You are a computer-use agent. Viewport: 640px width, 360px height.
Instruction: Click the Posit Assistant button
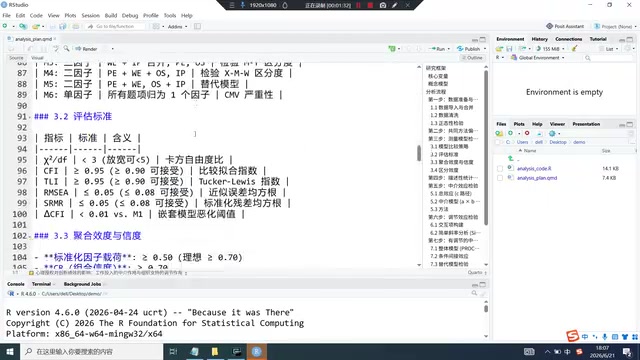coord(565,26)
